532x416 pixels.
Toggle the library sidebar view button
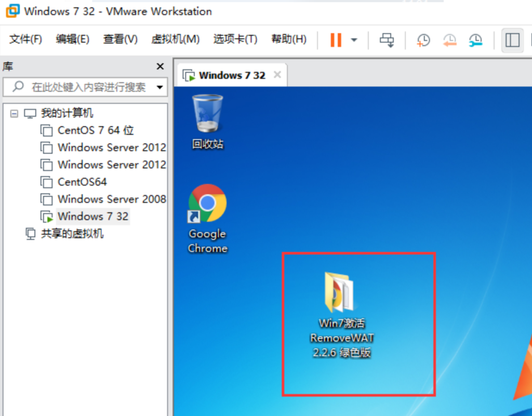click(x=512, y=40)
